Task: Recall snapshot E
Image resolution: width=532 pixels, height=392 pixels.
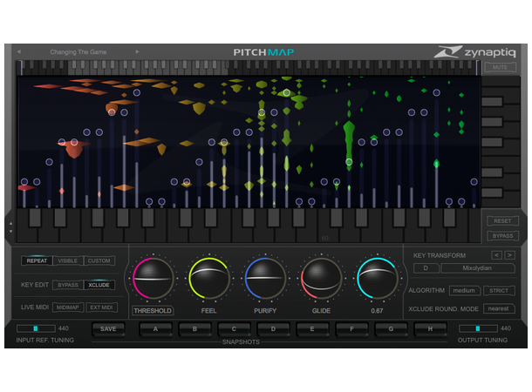Action: pyautogui.click(x=312, y=329)
